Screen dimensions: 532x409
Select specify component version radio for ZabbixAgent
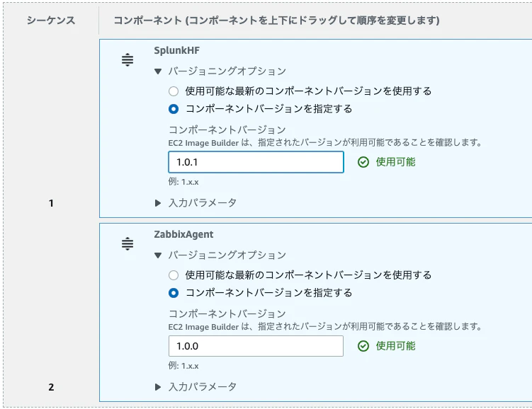point(174,293)
